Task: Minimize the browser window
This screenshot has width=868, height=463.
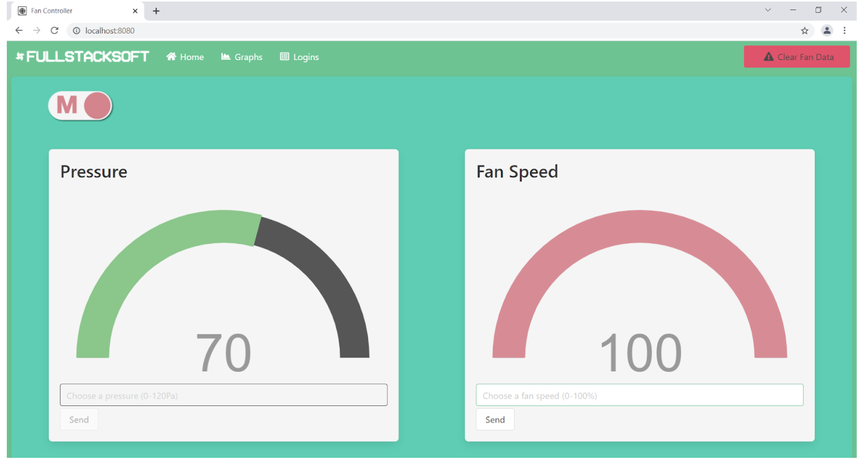Action: (793, 10)
